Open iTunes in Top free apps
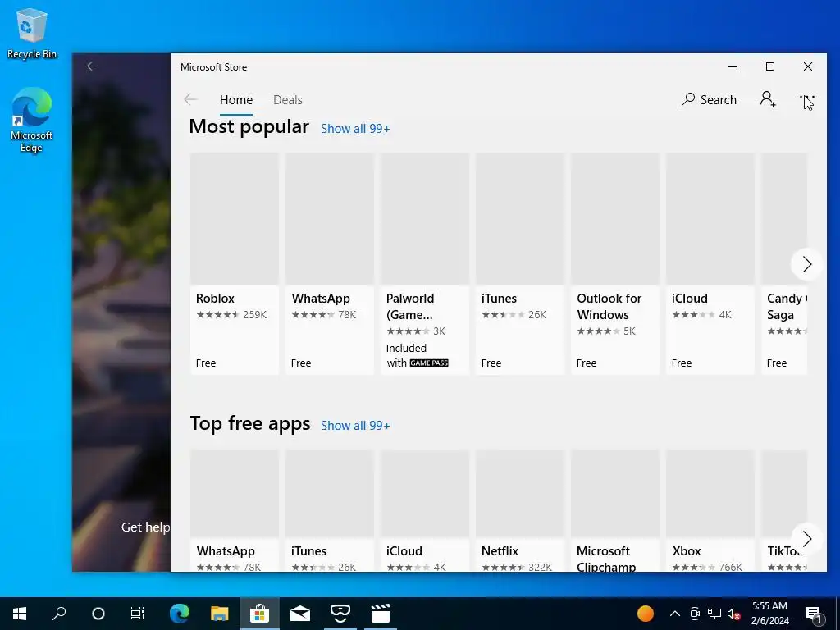840x630 pixels. point(330,493)
